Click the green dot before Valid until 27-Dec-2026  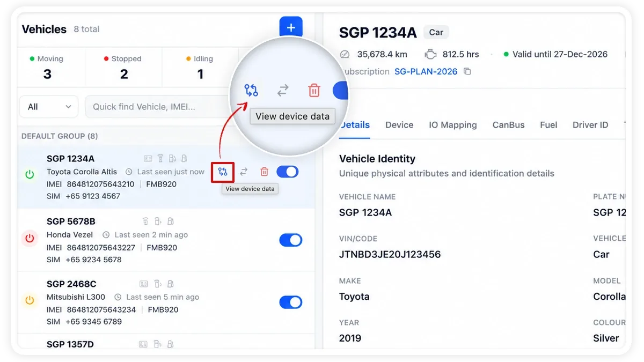pos(506,54)
